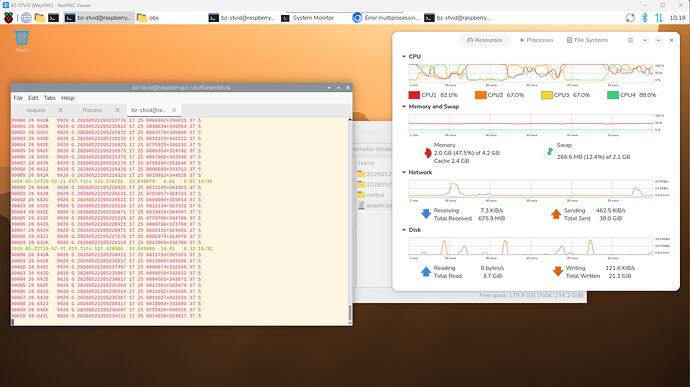The height and width of the screenshot is (387, 690).
Task: Switch to Processes tab in System Monitor
Action: click(536, 40)
